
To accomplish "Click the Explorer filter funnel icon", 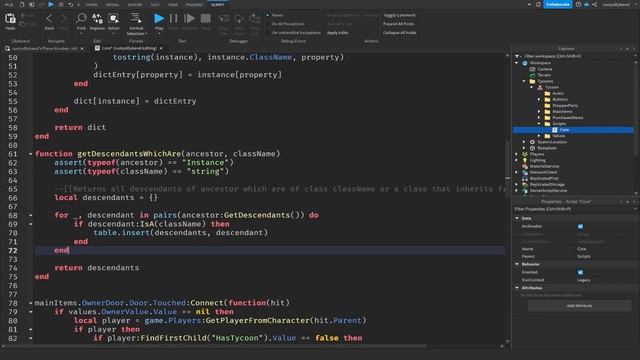I will tap(518, 56).
